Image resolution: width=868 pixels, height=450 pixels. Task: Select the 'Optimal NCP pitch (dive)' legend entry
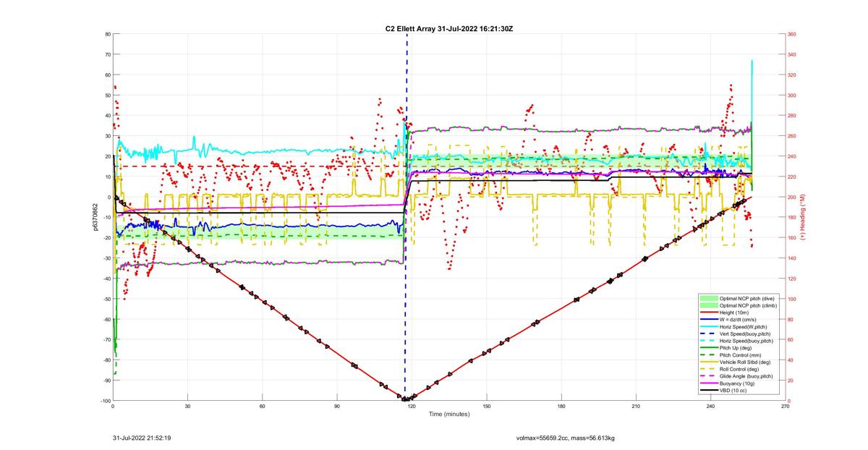click(746, 298)
